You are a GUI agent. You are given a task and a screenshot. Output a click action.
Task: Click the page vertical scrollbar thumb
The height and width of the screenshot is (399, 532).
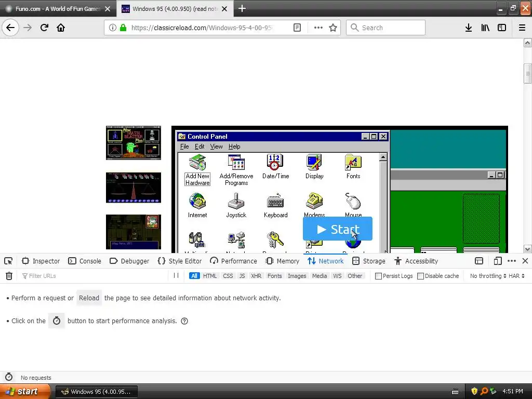pos(527,73)
